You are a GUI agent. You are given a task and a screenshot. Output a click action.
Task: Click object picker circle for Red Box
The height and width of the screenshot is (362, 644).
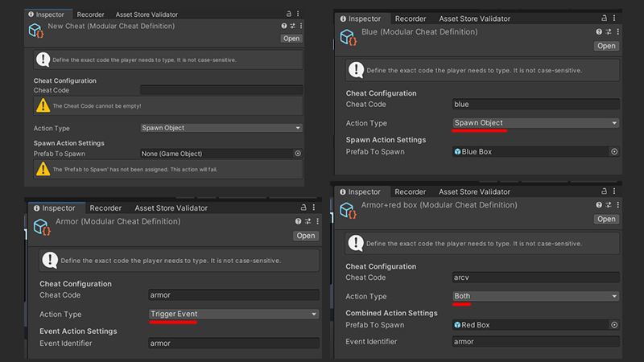[x=614, y=325]
